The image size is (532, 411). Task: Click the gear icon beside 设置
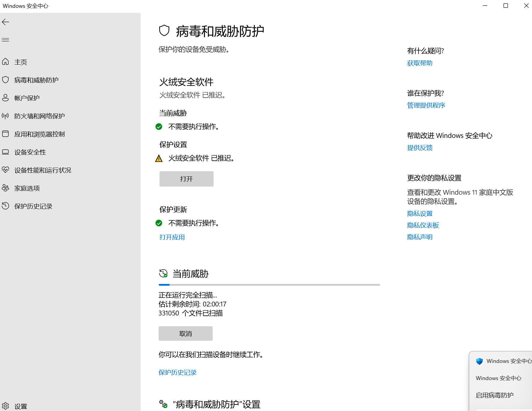tap(5, 406)
